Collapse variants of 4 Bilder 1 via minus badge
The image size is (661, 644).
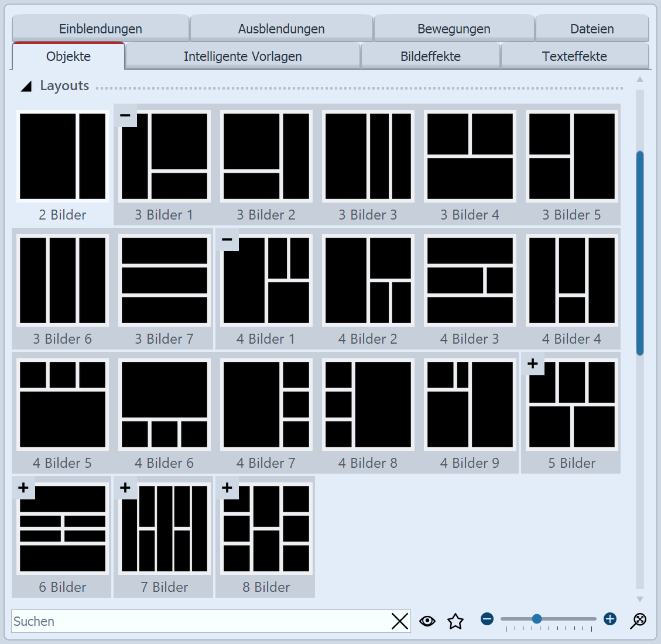pos(227,240)
